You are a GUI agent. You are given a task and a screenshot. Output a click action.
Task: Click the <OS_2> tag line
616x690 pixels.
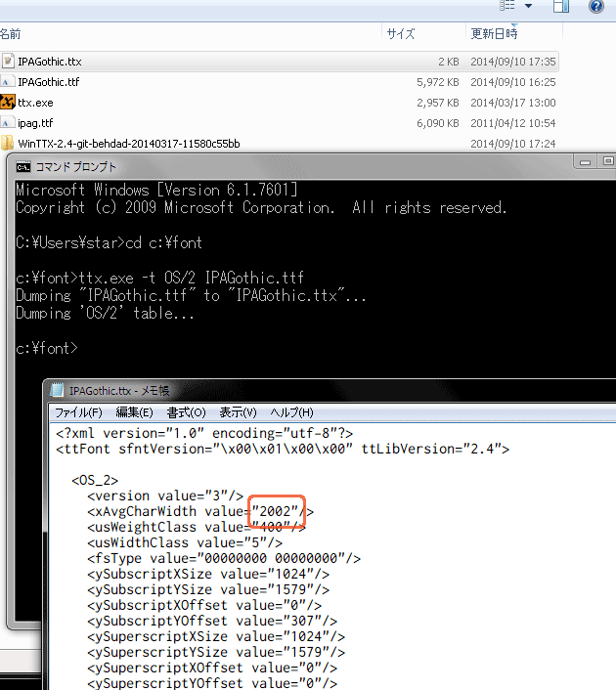point(95,481)
